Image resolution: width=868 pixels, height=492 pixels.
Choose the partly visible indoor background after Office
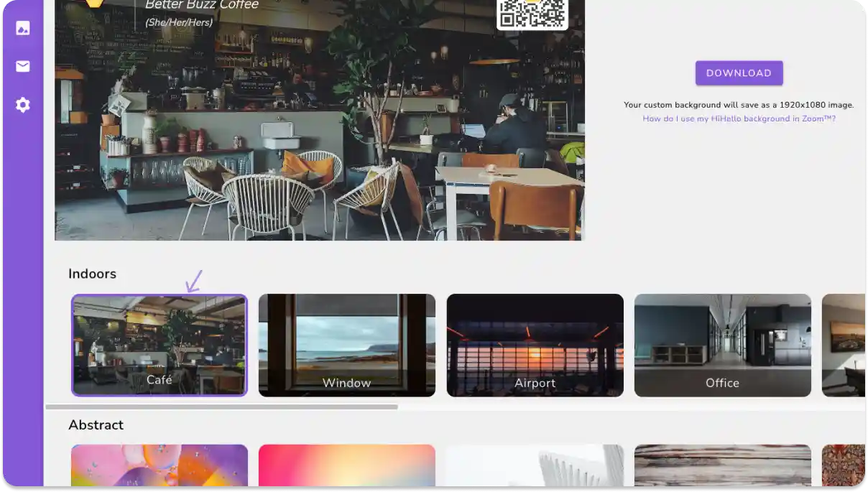point(844,345)
